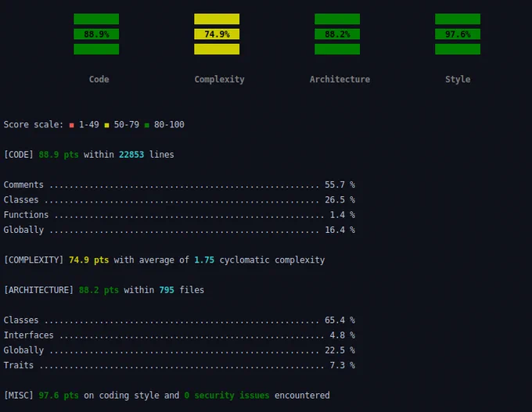
Task: Click the Comments row label
Action: click(x=23, y=185)
